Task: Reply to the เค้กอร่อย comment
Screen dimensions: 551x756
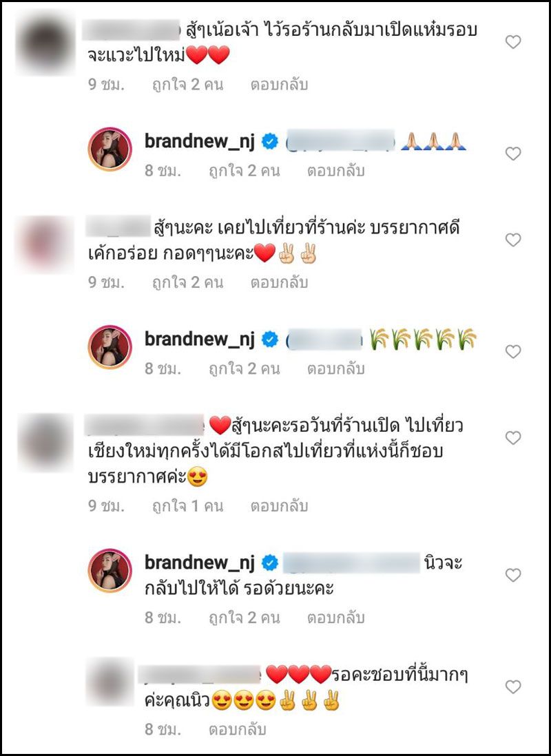Action: [x=279, y=282]
